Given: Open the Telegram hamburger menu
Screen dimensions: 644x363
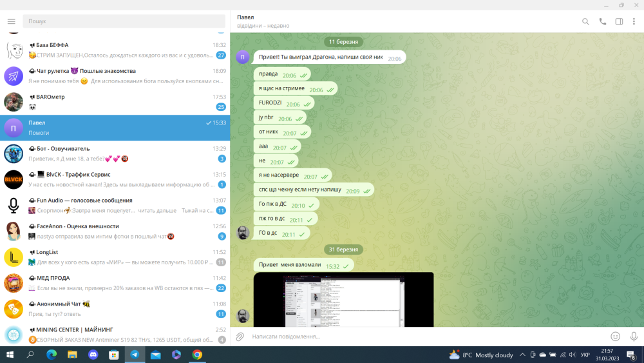Looking at the screenshot, I should 12,21.
